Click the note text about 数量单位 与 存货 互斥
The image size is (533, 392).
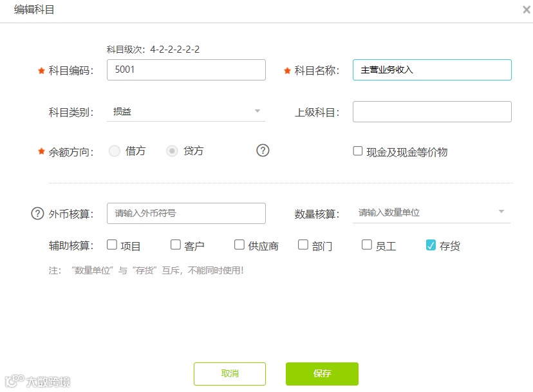[146, 270]
